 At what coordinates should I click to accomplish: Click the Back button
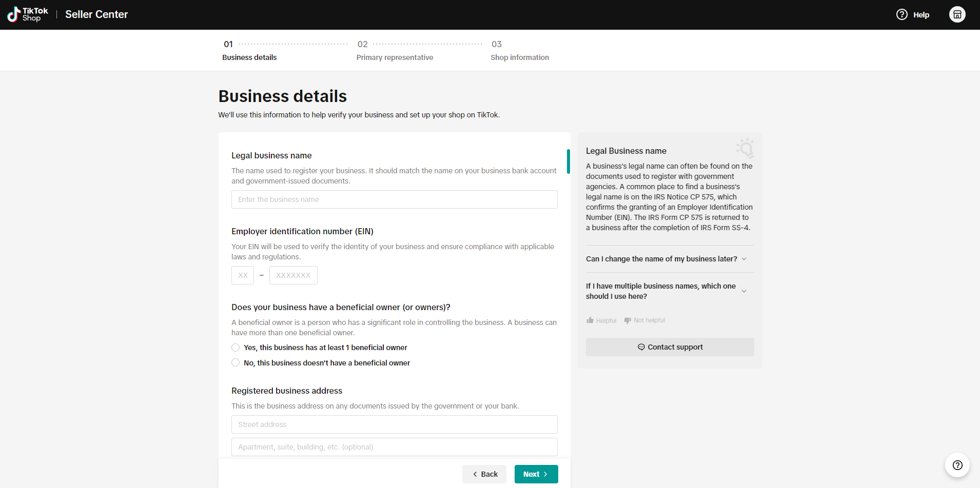click(484, 474)
